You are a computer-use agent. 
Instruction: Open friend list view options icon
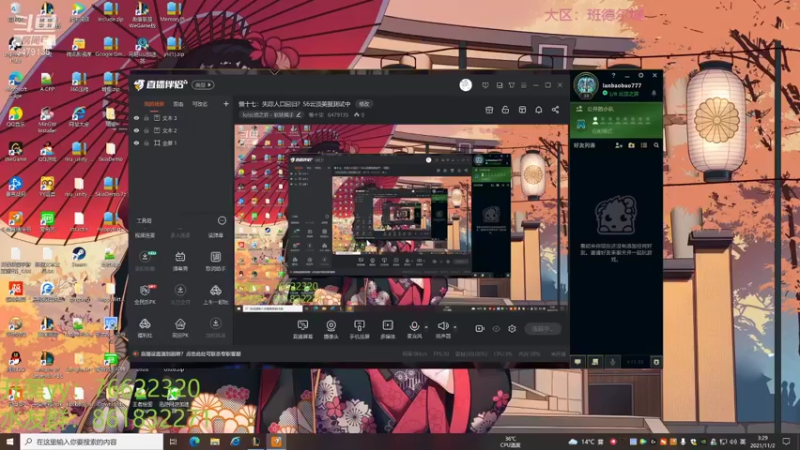pyautogui.click(x=644, y=145)
